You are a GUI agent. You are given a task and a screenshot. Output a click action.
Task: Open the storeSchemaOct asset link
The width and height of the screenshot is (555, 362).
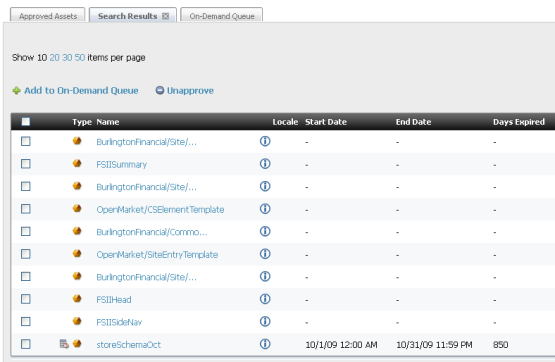[x=128, y=345]
